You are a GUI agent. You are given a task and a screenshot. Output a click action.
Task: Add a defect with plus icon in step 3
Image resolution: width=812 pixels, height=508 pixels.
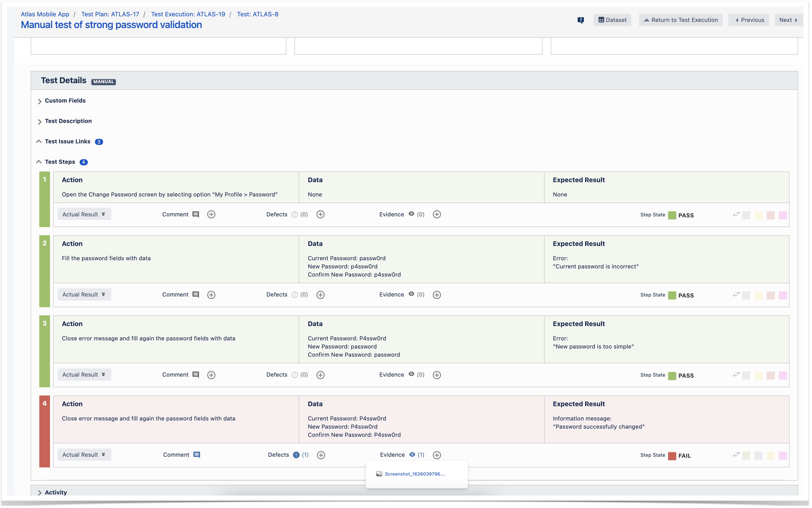[321, 375]
